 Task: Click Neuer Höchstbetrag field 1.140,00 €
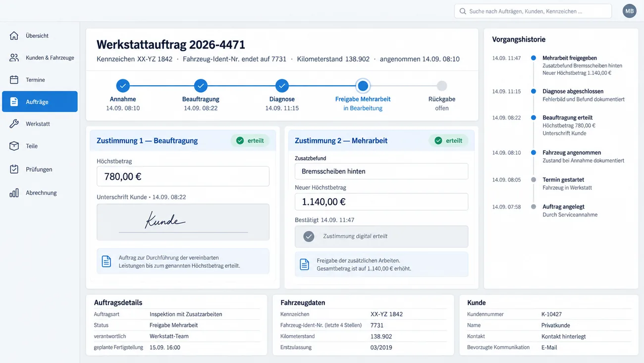tap(381, 202)
